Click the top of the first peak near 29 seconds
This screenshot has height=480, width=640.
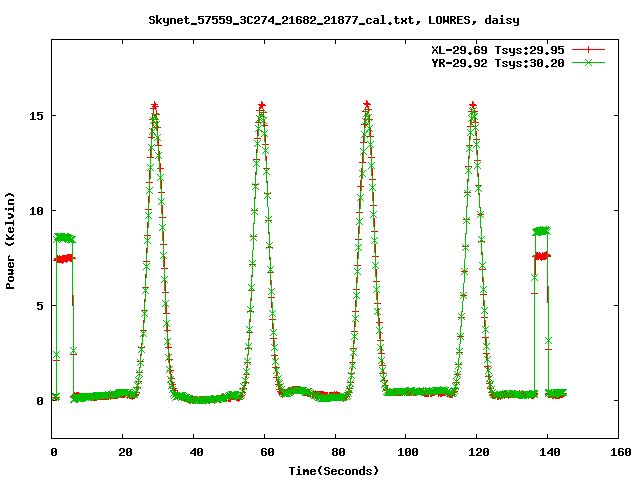(x=155, y=107)
